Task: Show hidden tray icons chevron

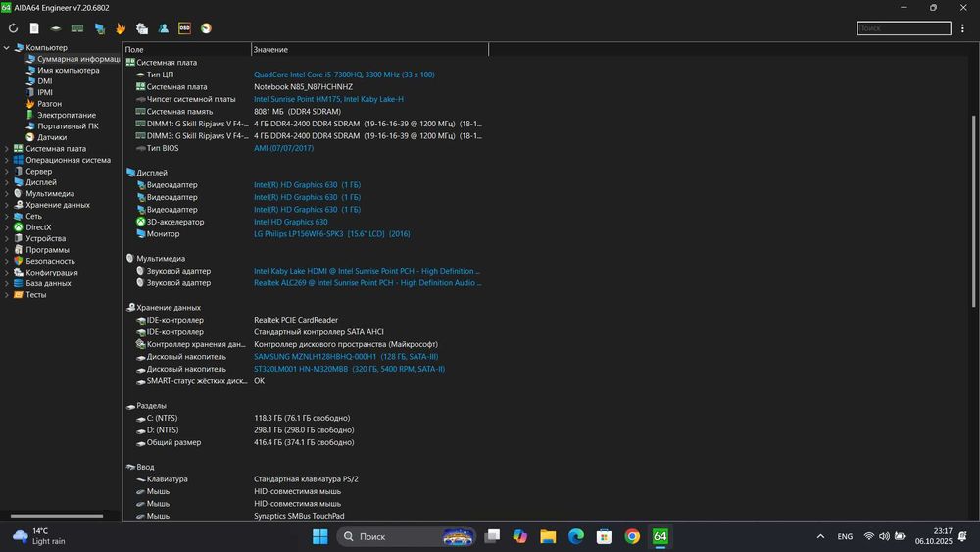Action: 820,536
